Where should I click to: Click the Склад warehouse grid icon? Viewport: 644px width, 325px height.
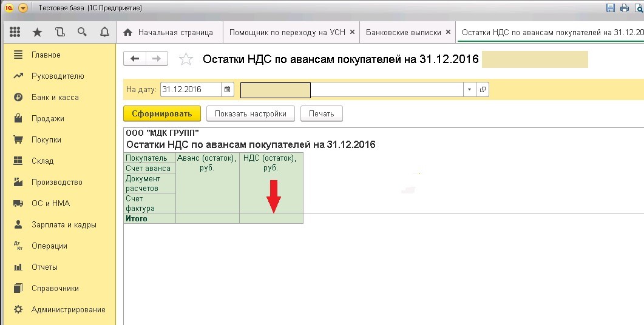18,161
